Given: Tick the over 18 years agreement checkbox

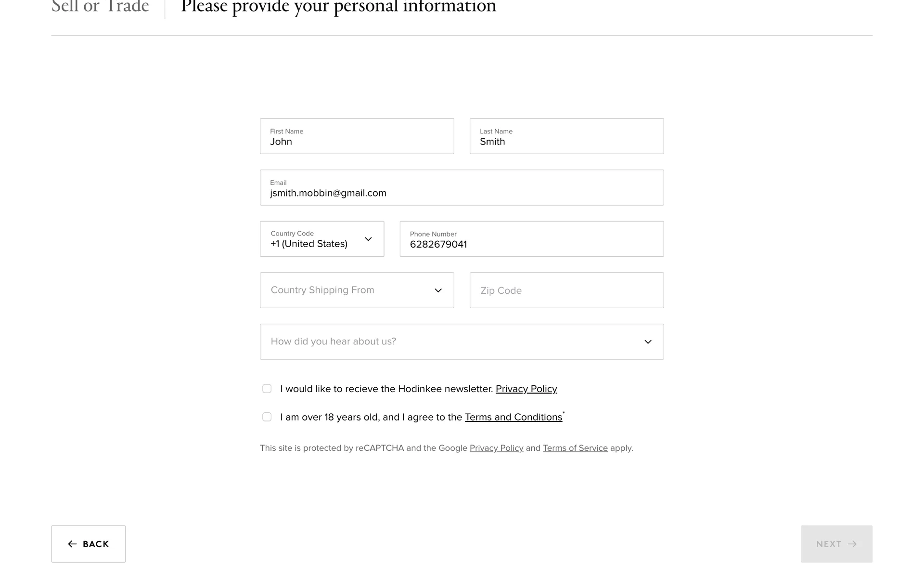Looking at the screenshot, I should click(x=267, y=417).
